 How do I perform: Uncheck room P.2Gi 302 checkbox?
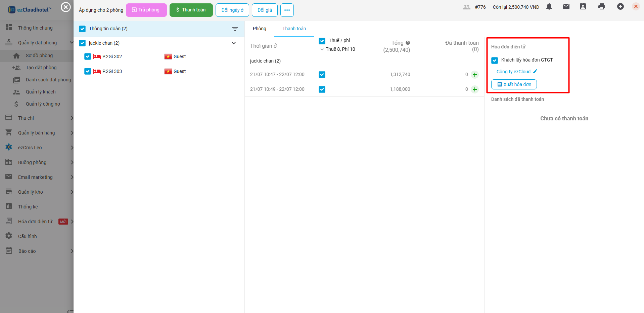pyautogui.click(x=88, y=56)
